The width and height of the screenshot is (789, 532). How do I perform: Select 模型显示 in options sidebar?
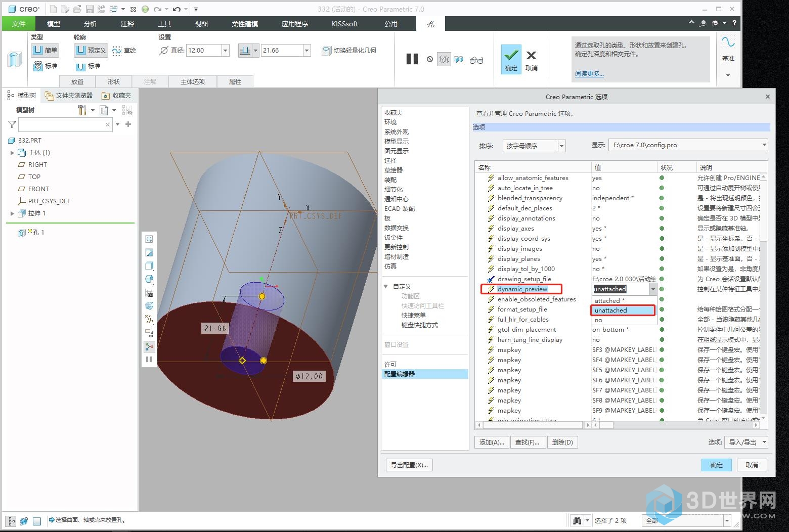pos(397,142)
